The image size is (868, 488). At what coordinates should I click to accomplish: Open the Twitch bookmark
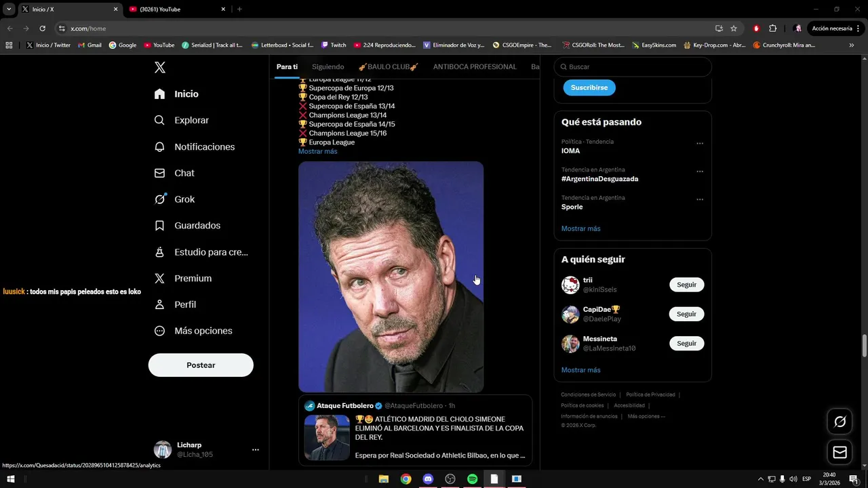[x=334, y=45]
